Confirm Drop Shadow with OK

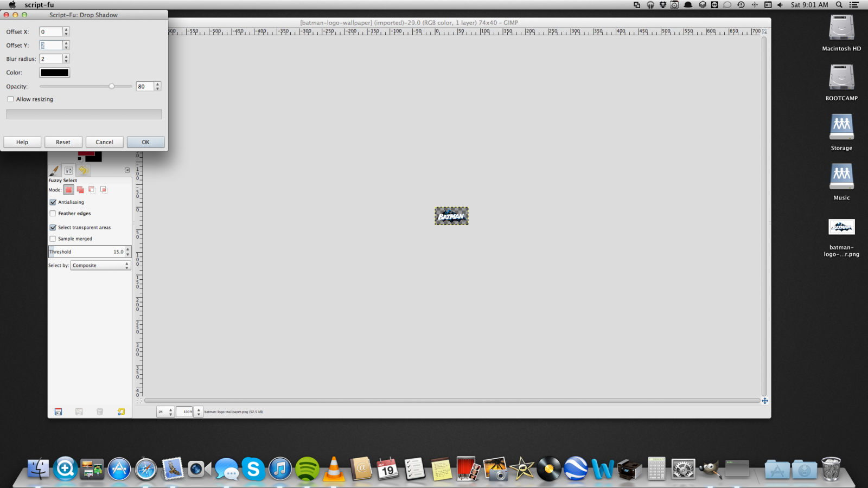click(x=146, y=142)
